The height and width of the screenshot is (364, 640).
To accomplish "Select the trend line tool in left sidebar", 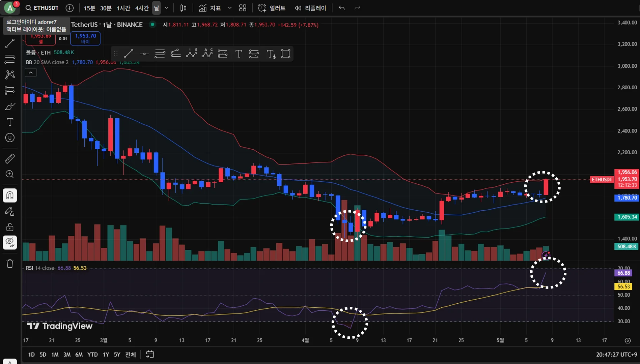I will tap(10, 43).
